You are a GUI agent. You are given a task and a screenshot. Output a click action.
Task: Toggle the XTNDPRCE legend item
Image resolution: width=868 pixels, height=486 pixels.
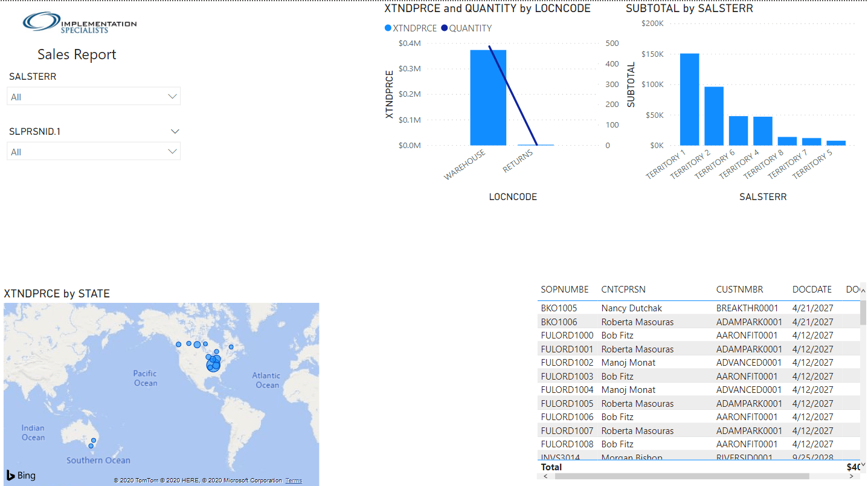pos(410,28)
